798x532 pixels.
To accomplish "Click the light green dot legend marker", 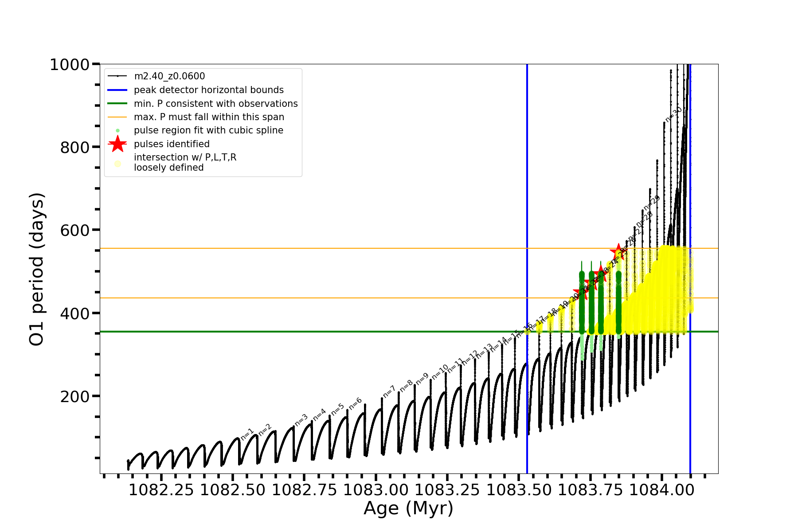I will click(x=117, y=130).
